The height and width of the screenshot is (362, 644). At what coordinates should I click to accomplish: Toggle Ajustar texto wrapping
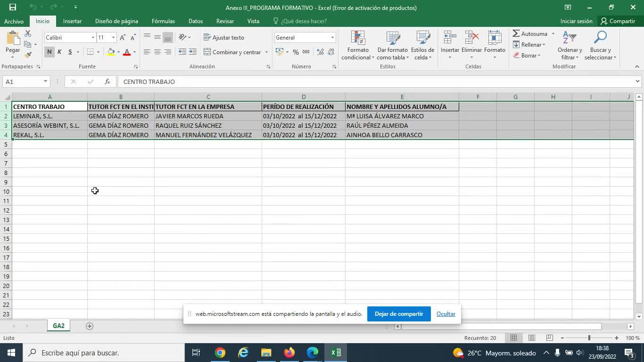[x=224, y=38]
